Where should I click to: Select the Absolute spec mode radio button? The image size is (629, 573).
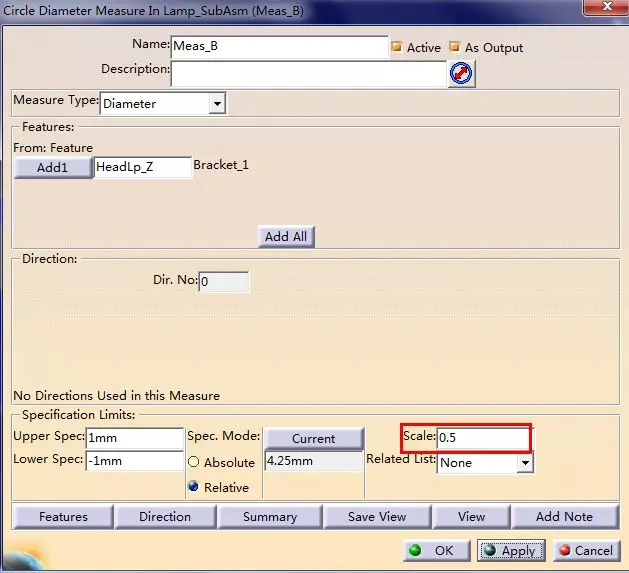point(194,463)
